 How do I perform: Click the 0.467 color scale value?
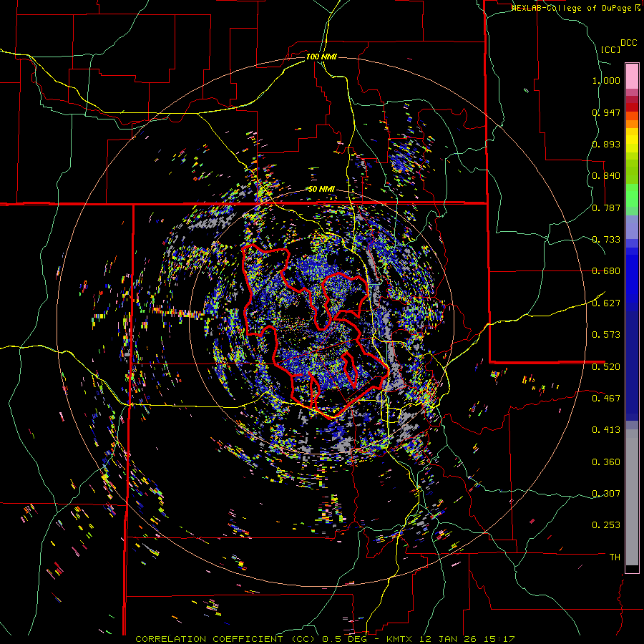pyautogui.click(x=606, y=399)
